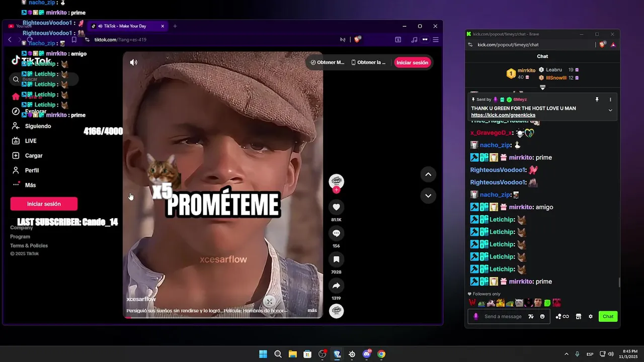Open the spinning sound disc below the share count
Viewport: 644px width, 362px height.
(336, 311)
